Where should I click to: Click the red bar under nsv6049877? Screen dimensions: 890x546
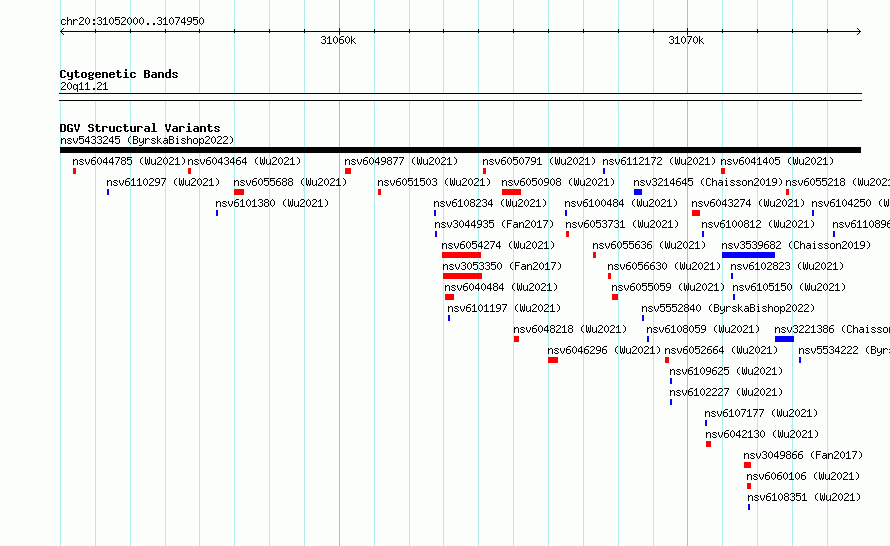pyautogui.click(x=348, y=171)
